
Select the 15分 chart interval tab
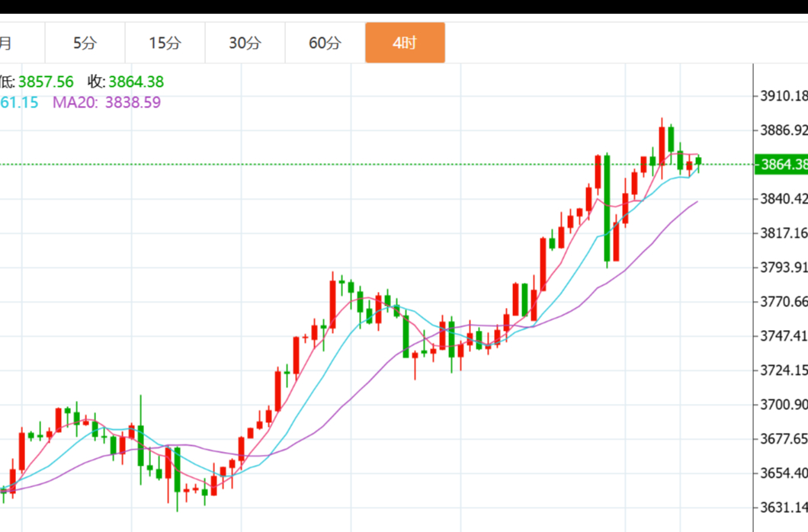165,43
